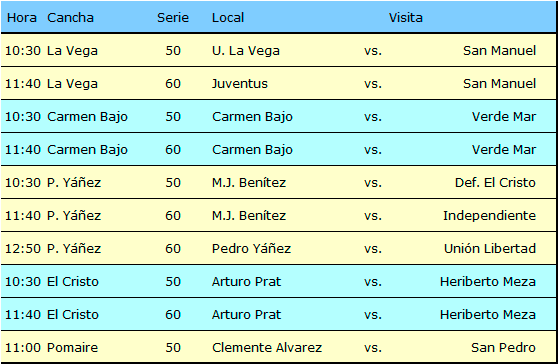Click Arturo Prat in the 11:40 row
This screenshot has height=364, width=558.
pos(246,315)
